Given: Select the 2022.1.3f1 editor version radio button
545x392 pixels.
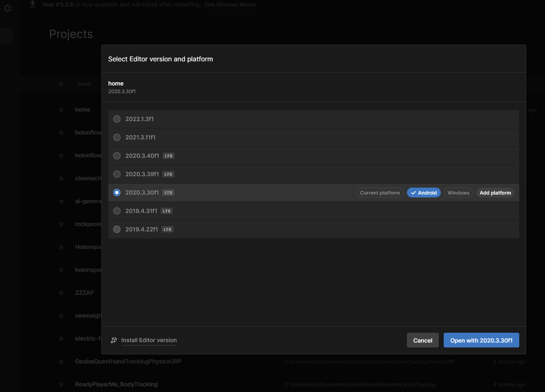Looking at the screenshot, I should (117, 119).
